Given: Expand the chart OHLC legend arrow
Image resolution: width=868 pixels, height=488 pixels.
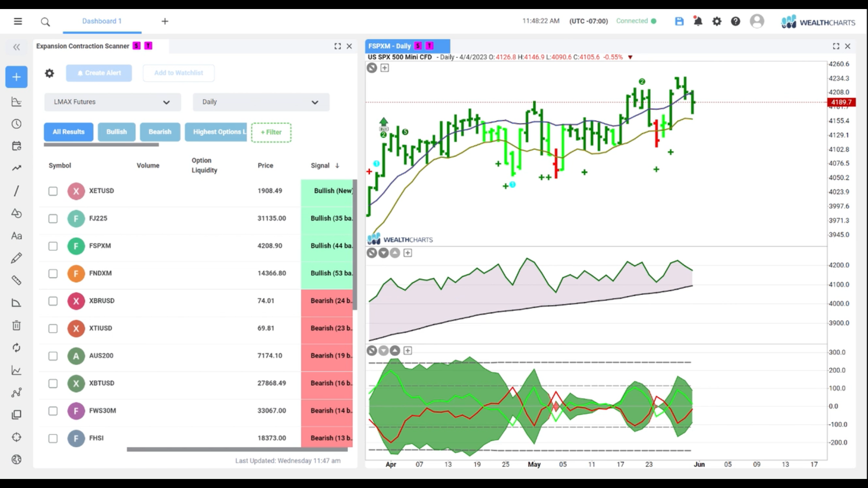Looking at the screenshot, I should point(630,57).
